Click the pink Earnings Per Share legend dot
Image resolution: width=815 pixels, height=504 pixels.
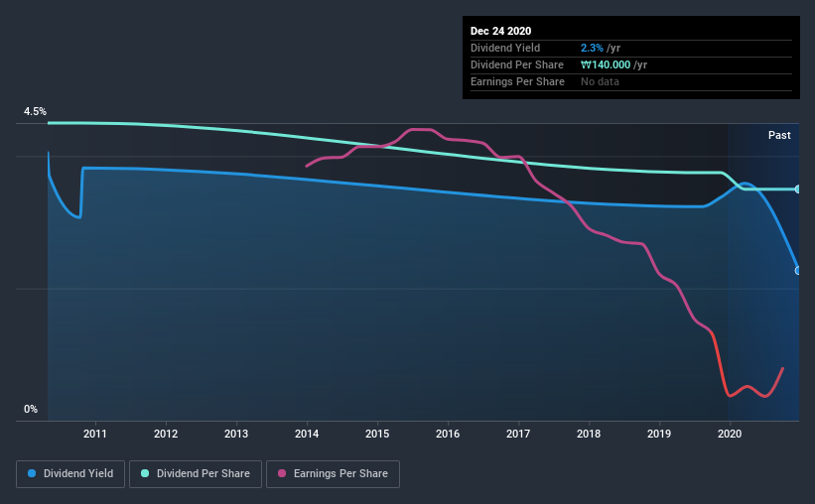click(x=282, y=473)
